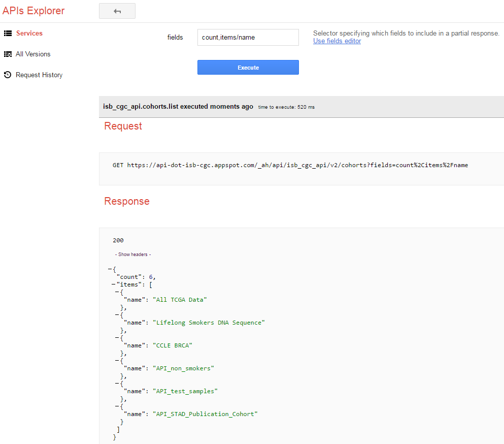504x444 pixels.
Task: Click the Response section heading
Action: pos(127,201)
